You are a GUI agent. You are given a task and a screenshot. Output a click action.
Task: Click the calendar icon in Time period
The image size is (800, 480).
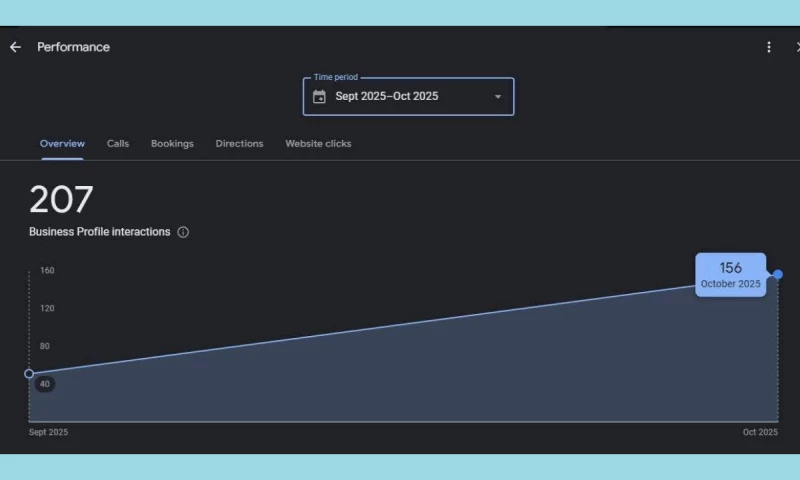(319, 96)
